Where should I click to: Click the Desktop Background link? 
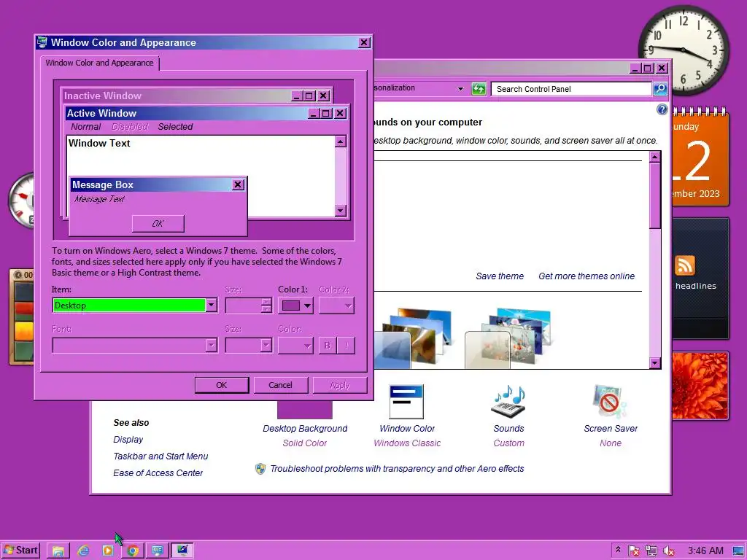305,429
